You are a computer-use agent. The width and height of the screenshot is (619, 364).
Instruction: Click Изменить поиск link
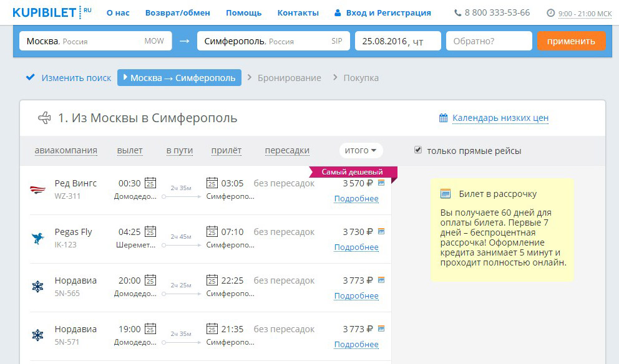point(76,78)
